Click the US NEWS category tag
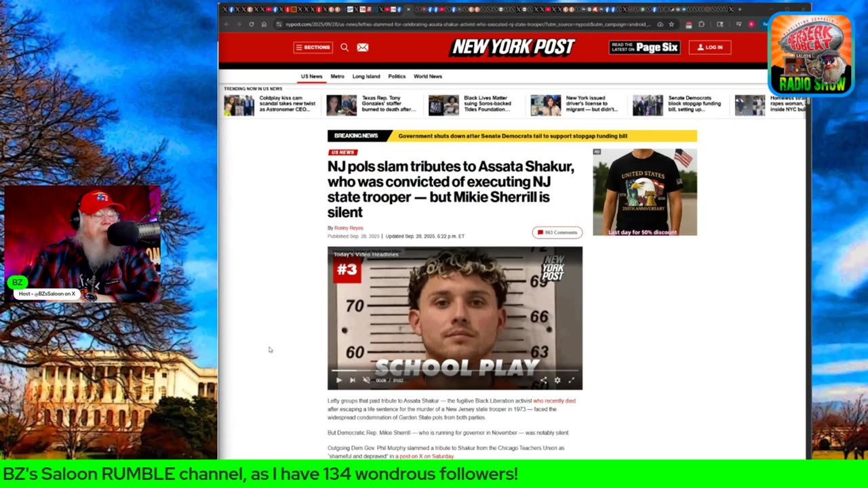Screen dimensions: 868x488 tap(342, 152)
